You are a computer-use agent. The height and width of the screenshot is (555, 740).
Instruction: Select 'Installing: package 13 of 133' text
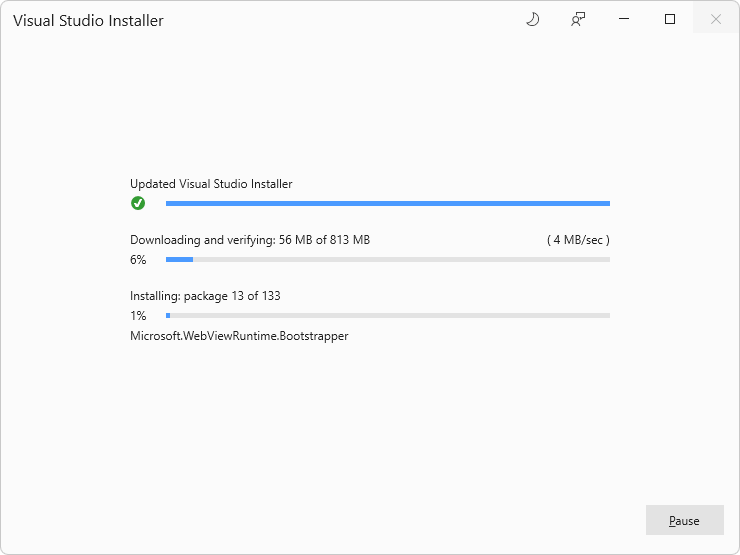coord(205,296)
